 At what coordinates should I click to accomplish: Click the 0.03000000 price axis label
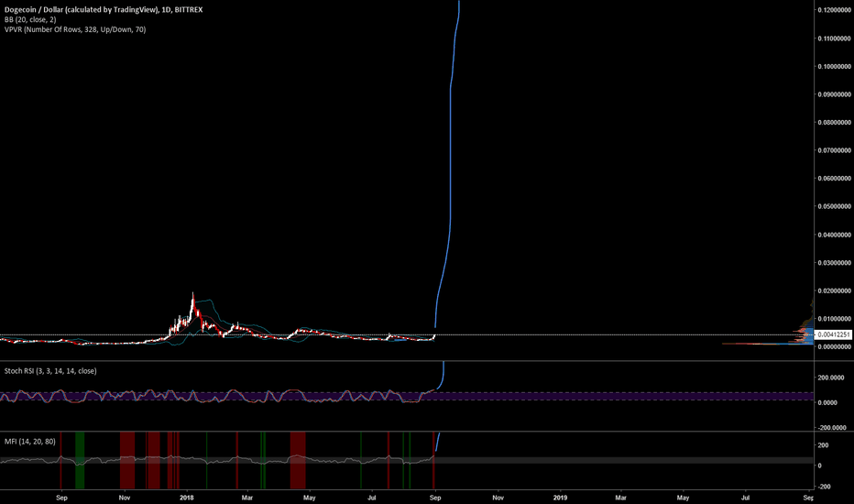click(834, 263)
